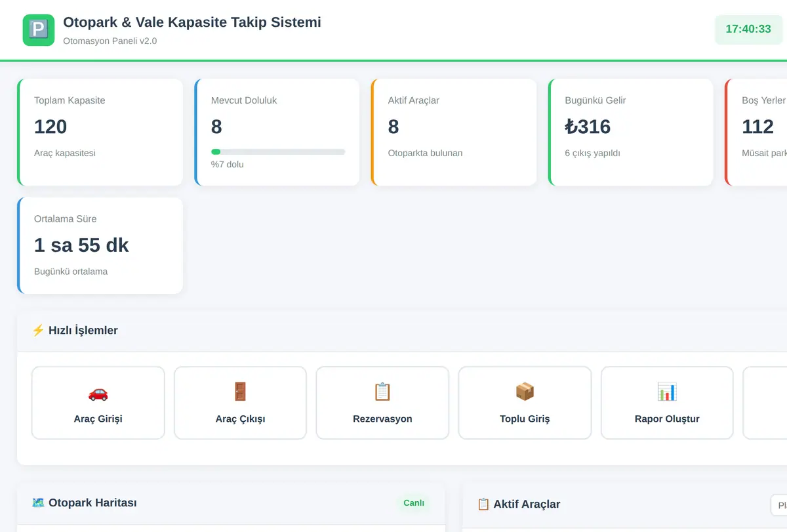Open the Araç Girişi quick action
The height and width of the screenshot is (532, 787).
tap(98, 403)
